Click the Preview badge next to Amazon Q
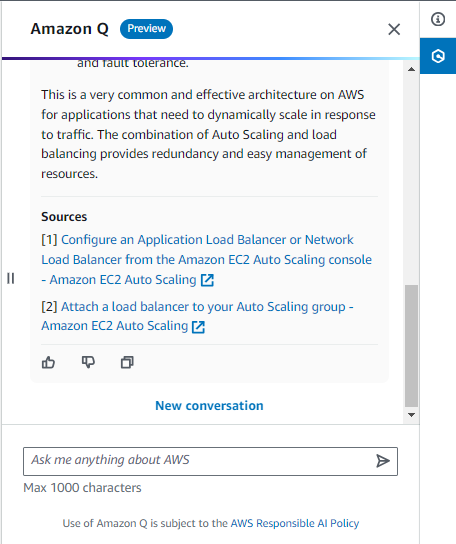This screenshot has width=456, height=544. pos(146,29)
